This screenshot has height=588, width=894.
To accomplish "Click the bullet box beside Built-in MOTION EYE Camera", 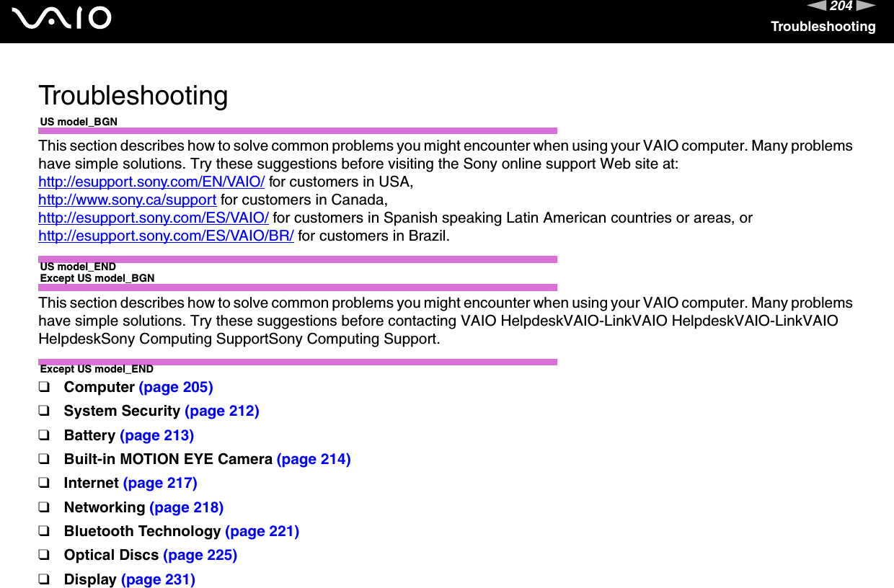I will [44, 459].
